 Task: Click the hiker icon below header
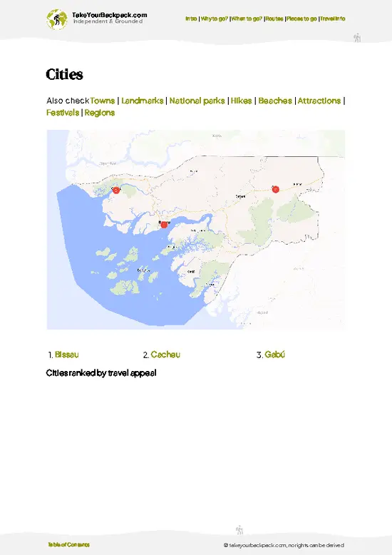coord(357,38)
